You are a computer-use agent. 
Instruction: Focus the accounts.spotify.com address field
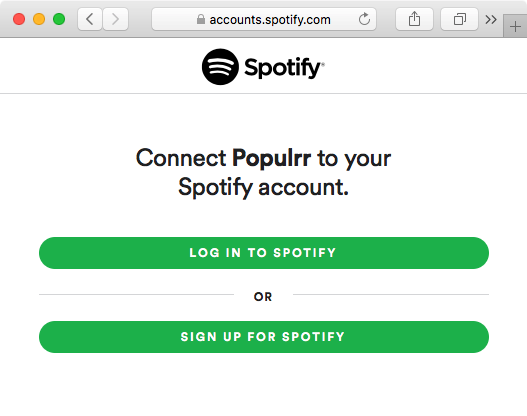pos(264,19)
